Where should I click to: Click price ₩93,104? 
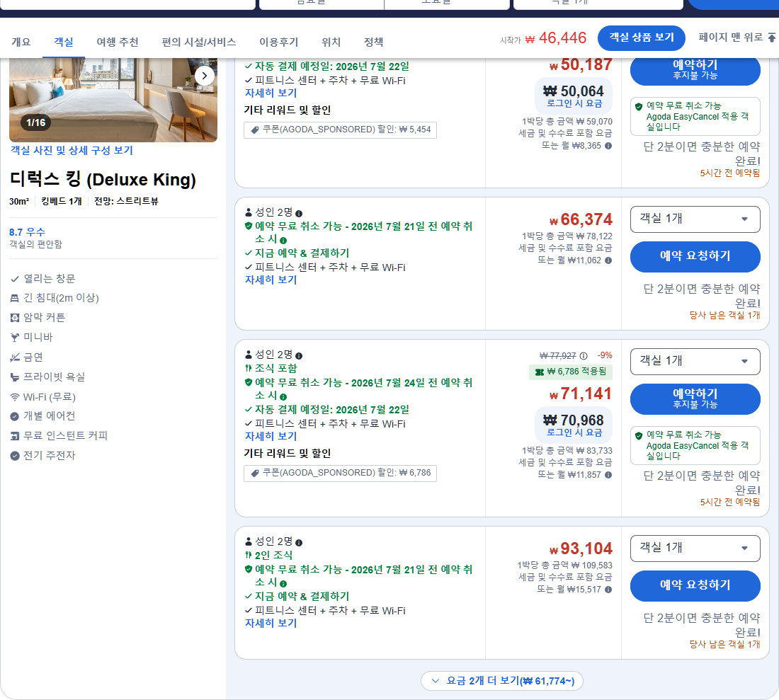pos(581,549)
